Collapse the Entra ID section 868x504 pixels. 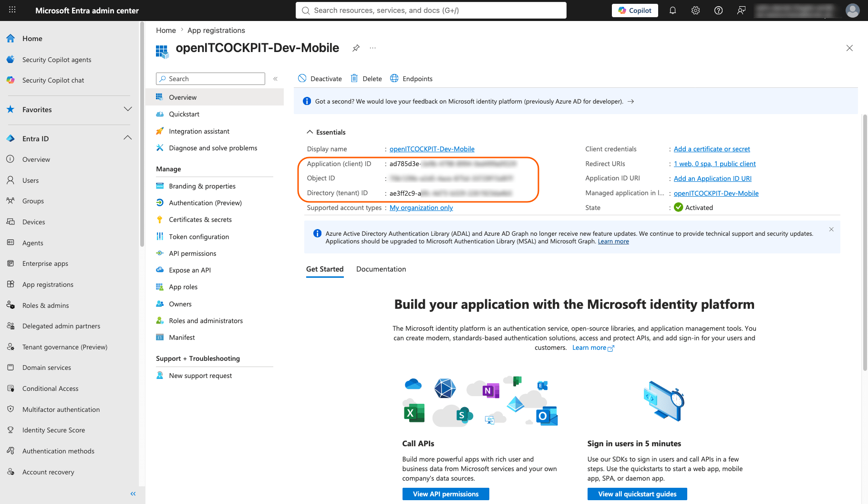click(x=128, y=138)
